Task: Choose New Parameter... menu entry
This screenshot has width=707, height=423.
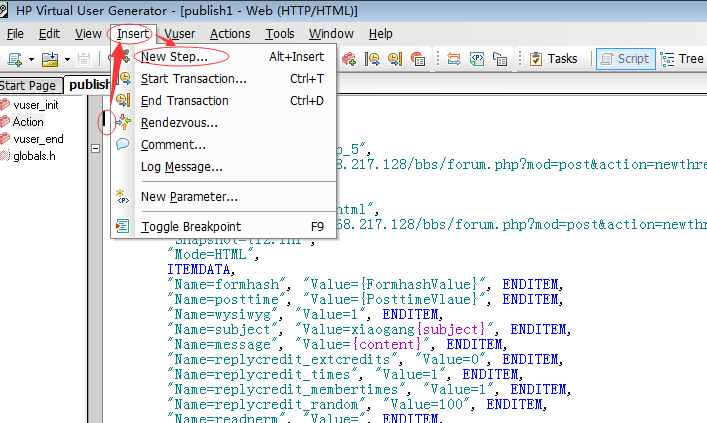Action: point(224,197)
